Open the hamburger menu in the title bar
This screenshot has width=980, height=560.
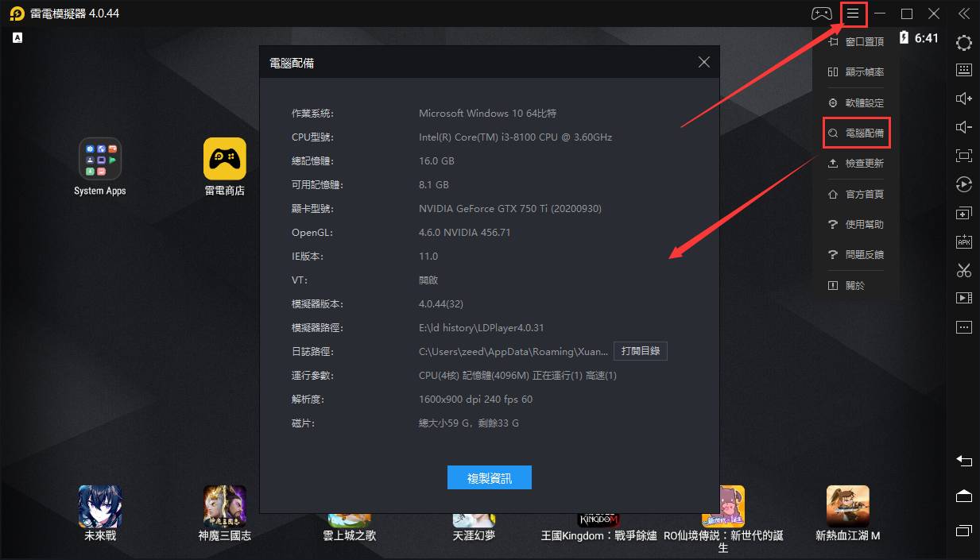[853, 14]
